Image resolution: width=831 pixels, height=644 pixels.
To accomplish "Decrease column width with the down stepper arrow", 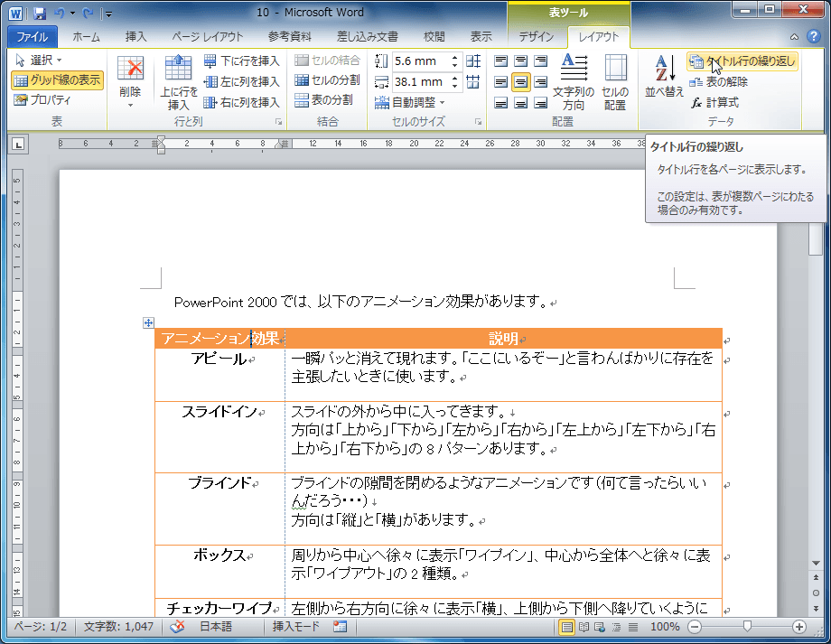I will [454, 85].
